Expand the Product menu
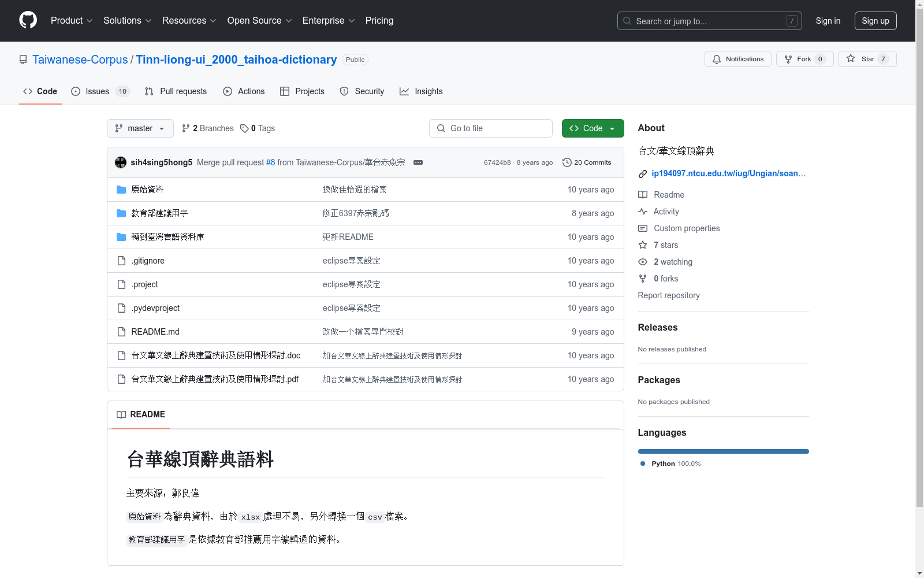Image resolution: width=924 pixels, height=578 pixels. 72,20
